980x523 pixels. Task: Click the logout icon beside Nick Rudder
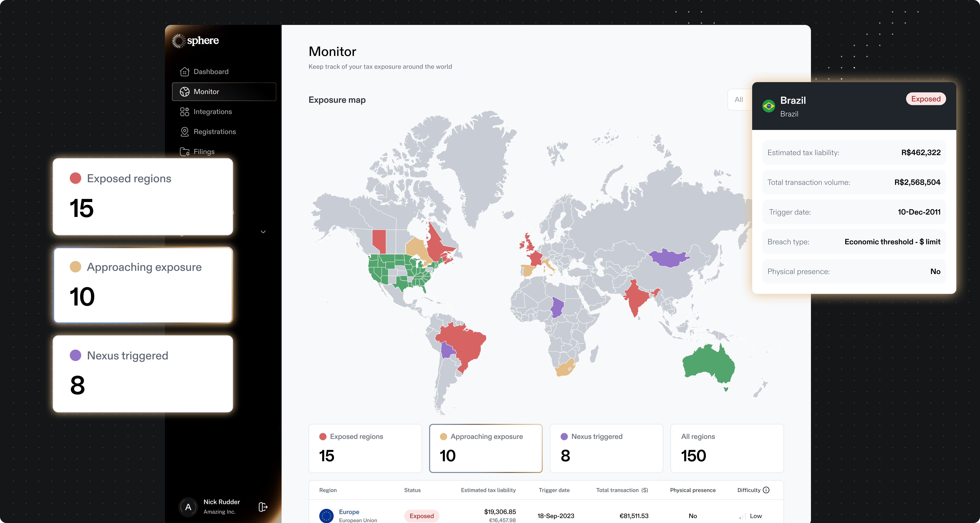click(263, 507)
